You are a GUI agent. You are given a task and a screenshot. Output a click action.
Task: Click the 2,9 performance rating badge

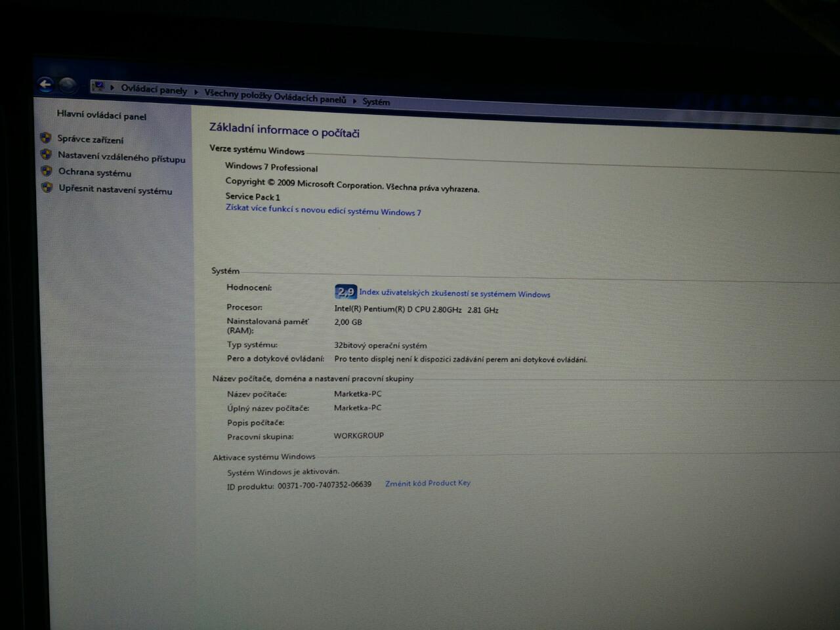click(345, 292)
